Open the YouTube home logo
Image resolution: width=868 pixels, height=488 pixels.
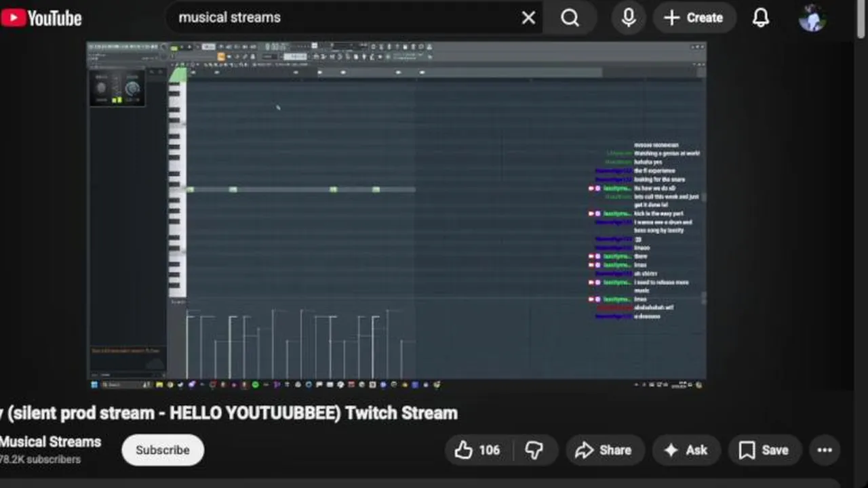click(41, 18)
